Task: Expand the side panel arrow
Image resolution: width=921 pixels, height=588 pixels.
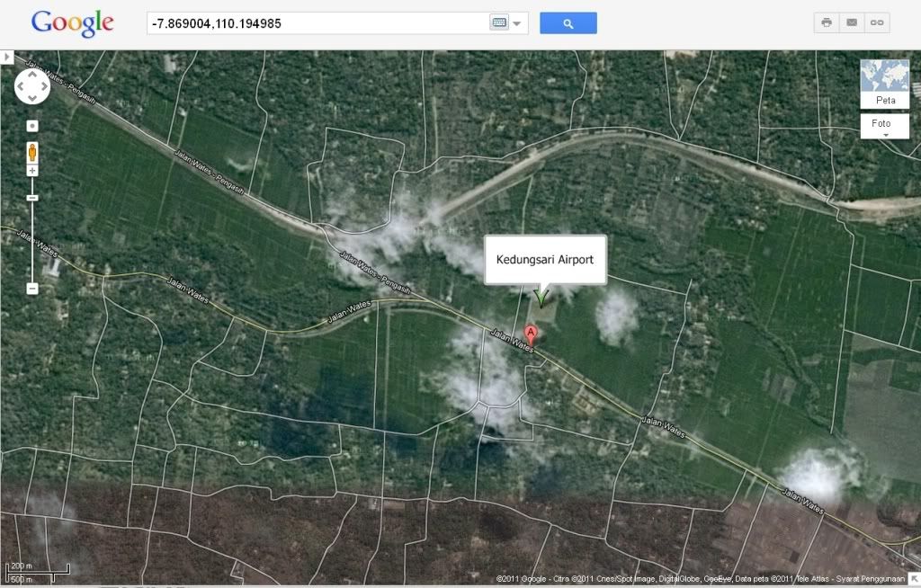Action: click(x=6, y=57)
